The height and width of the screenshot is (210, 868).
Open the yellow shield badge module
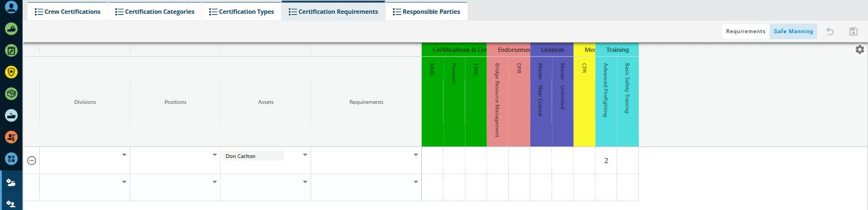click(11, 72)
